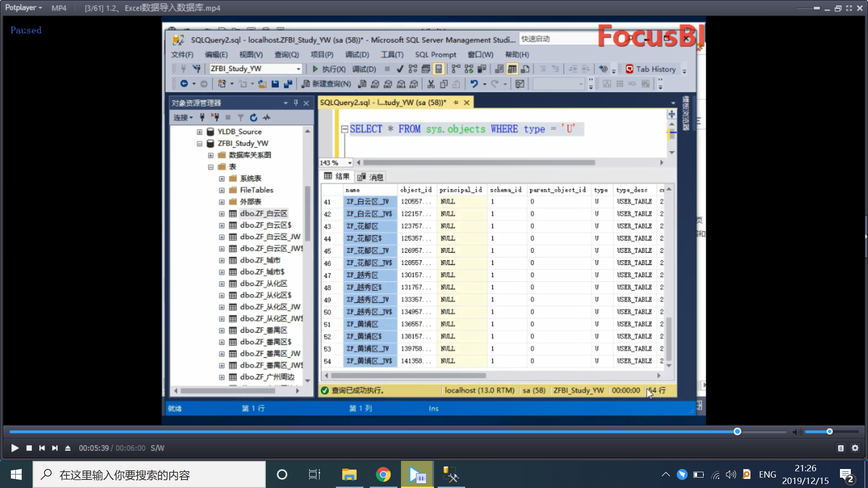Click refresh icon in Object Explorer
Image resolution: width=868 pixels, height=488 pixels.
click(x=254, y=117)
